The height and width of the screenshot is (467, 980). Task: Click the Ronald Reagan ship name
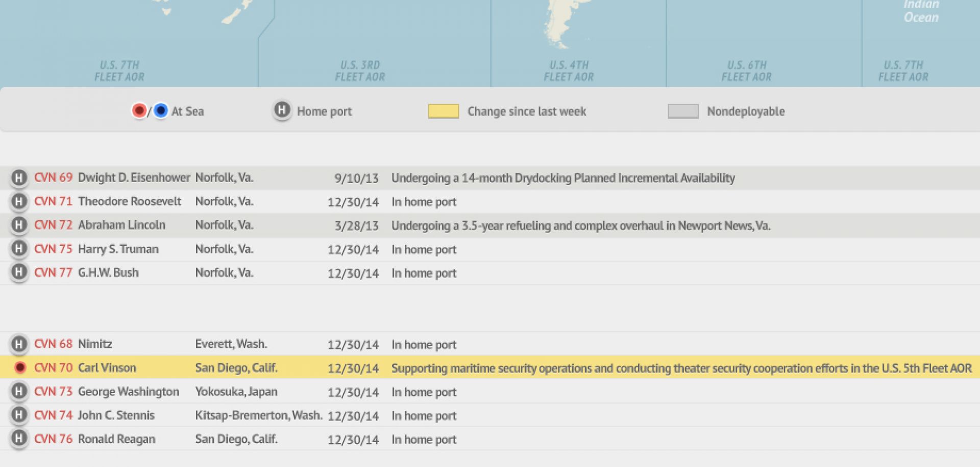click(x=116, y=439)
